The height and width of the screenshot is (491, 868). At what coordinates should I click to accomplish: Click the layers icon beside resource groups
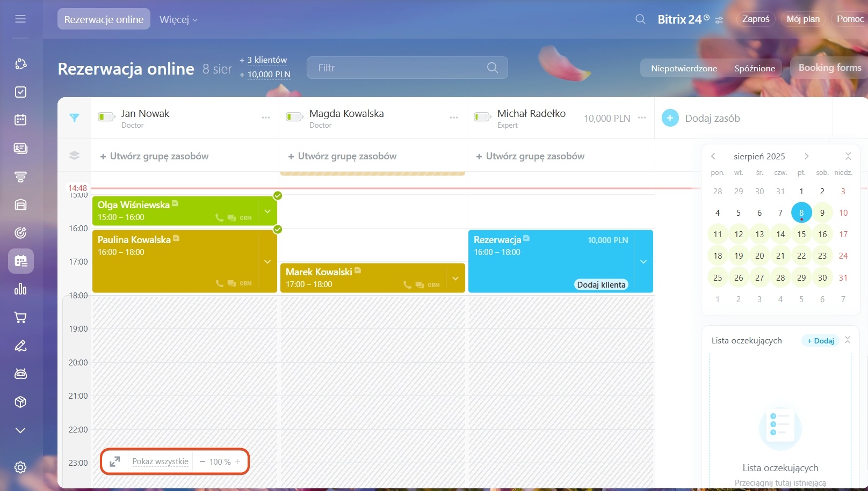click(x=74, y=156)
